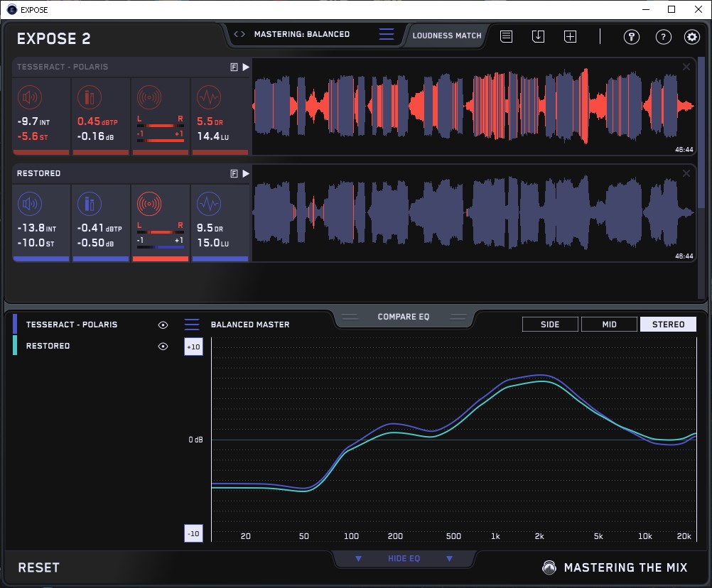Click the help question mark icon

tap(663, 37)
